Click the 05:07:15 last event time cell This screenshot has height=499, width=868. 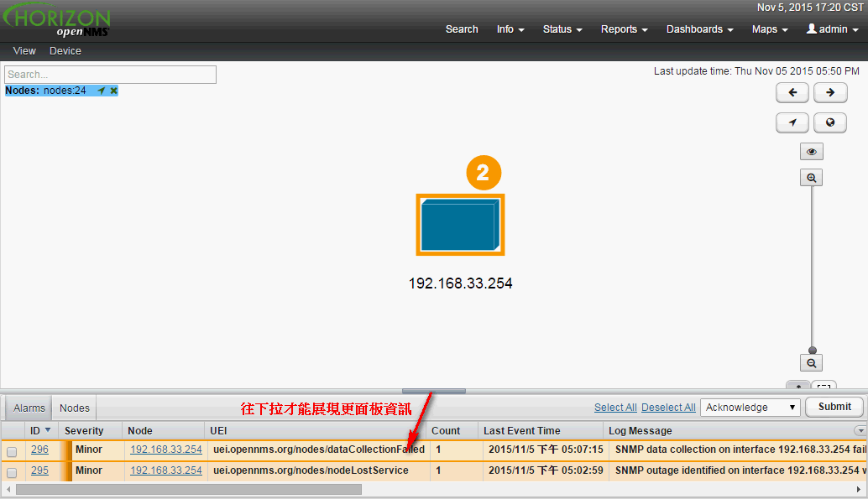tap(546, 450)
